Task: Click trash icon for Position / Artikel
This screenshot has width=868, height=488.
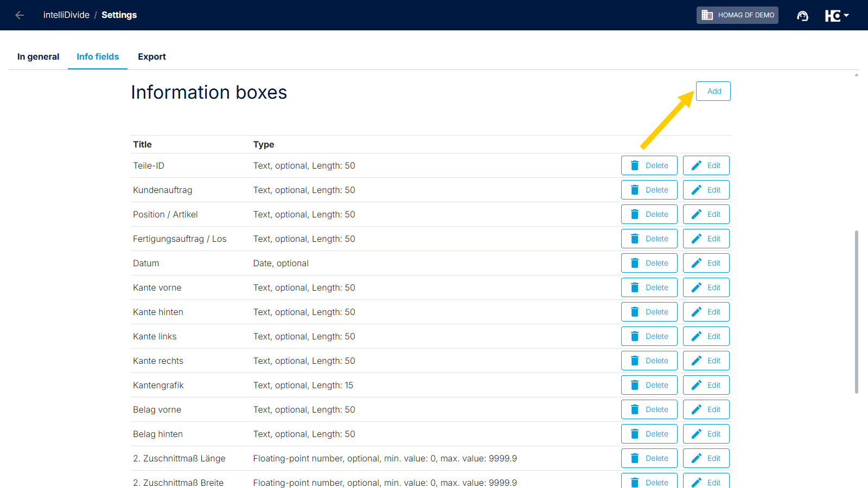Action: 635,214
